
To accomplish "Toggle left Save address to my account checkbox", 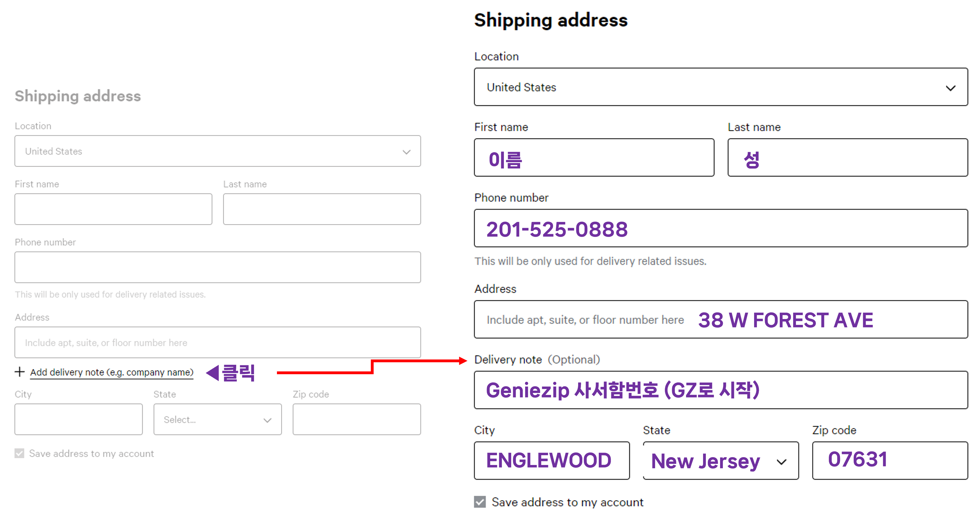I will coord(20,453).
